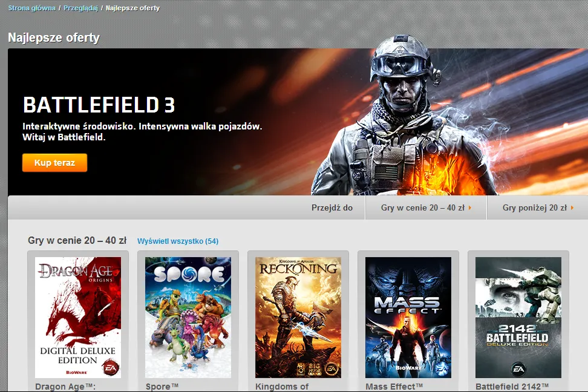Click the Battlefield 3 soldier banner image
The width and height of the screenshot is (588, 392).
[405, 116]
